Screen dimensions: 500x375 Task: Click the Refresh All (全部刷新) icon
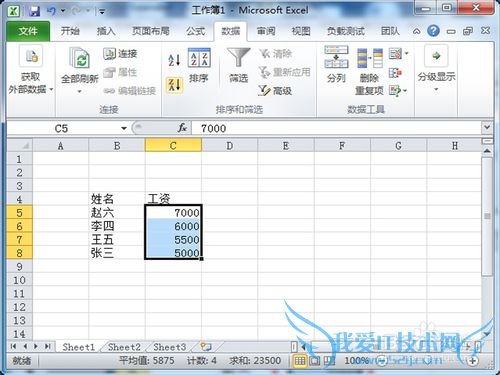[x=79, y=57]
